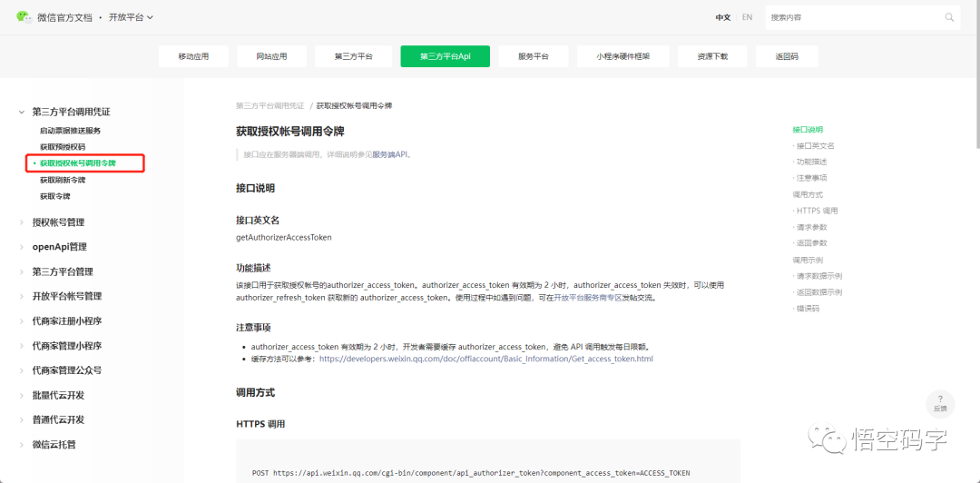The height and width of the screenshot is (483, 980).
Task: Click the POST api_authorizer_token code line
Action: (x=471, y=473)
